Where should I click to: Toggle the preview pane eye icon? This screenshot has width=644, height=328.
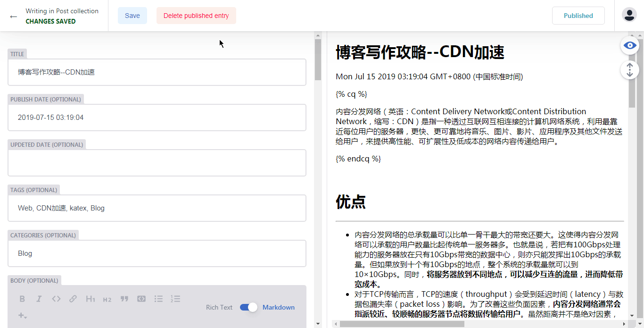[x=629, y=45]
